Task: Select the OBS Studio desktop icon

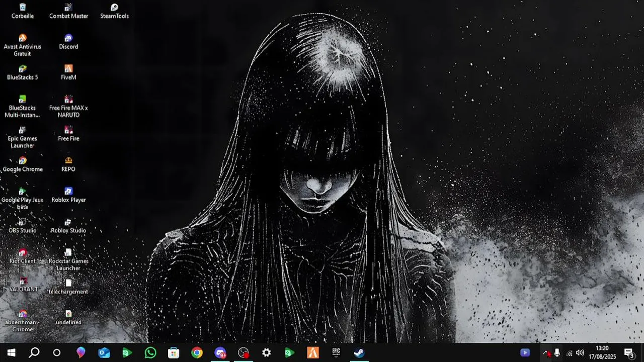Action: (x=23, y=226)
